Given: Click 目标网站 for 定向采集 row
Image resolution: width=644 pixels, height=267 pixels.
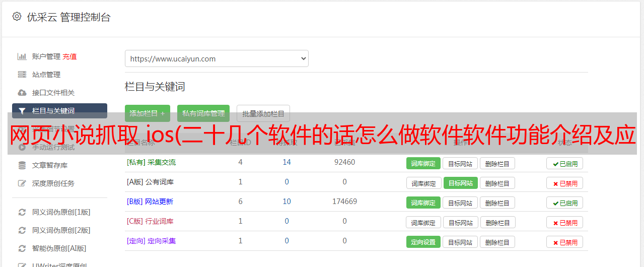Looking at the screenshot, I should (x=461, y=242).
